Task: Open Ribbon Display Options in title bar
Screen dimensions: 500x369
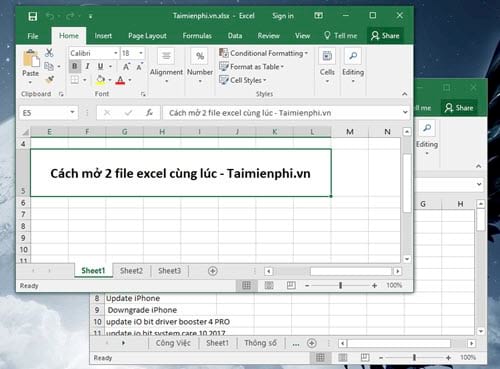Action: click(318, 15)
